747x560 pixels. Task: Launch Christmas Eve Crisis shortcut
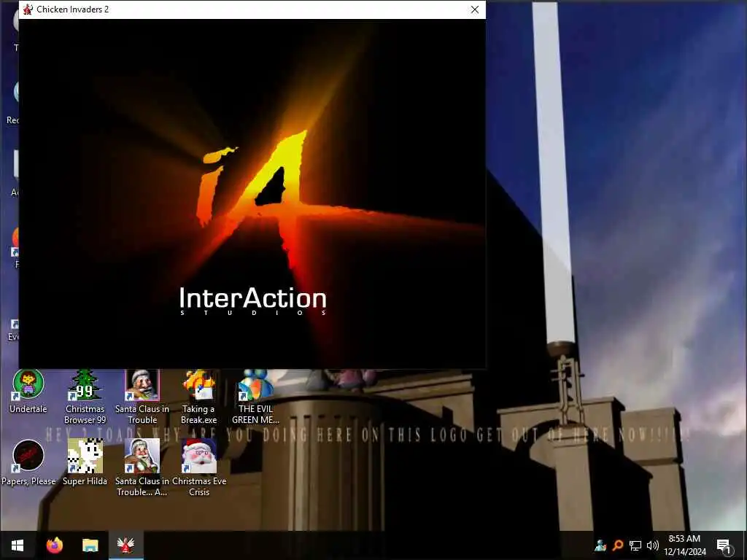point(198,468)
